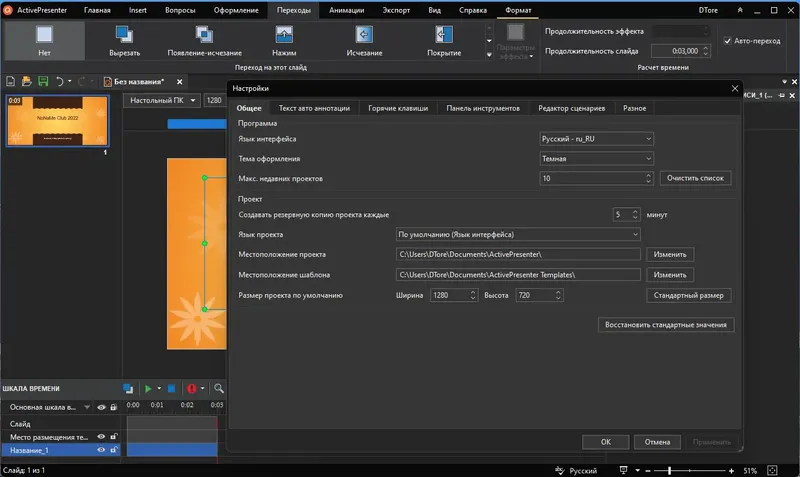The height and width of the screenshot is (477, 800).
Task: Toggle the Авто-переход checkbox
Action: coord(729,41)
